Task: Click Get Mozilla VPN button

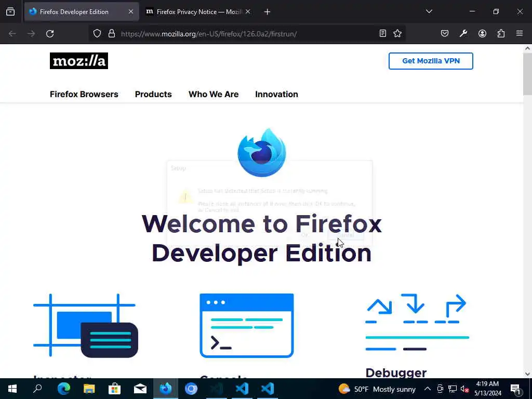Action: click(431, 61)
